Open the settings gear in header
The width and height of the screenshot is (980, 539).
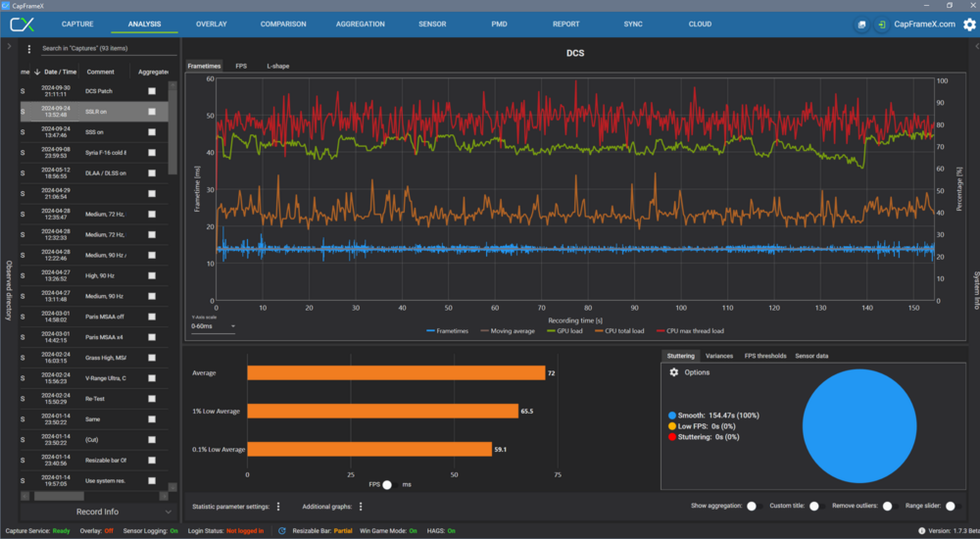point(969,24)
